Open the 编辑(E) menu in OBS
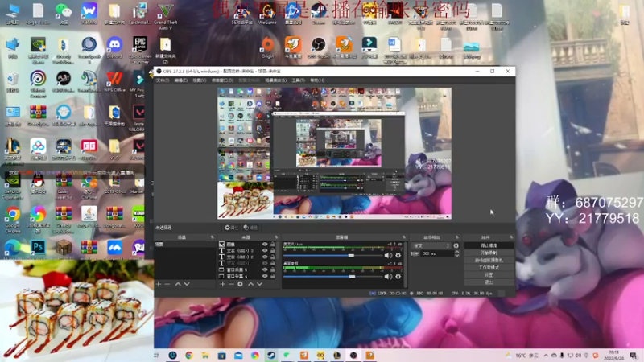644x362 pixels. (x=180, y=80)
